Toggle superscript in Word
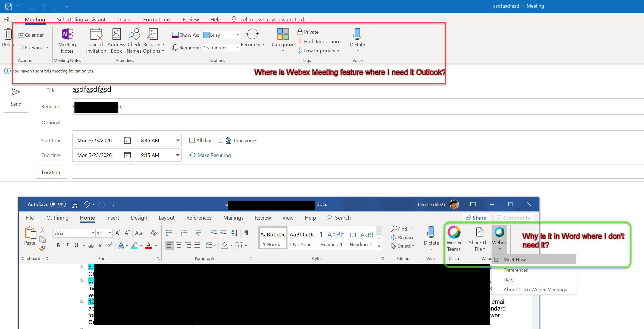Screen dimensions: 644x329 click(x=110, y=245)
